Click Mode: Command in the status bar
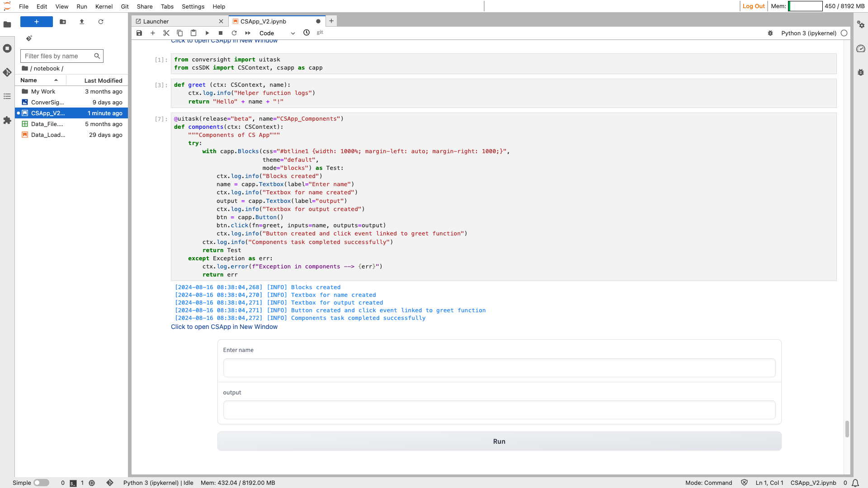The image size is (868, 488). pyautogui.click(x=708, y=483)
